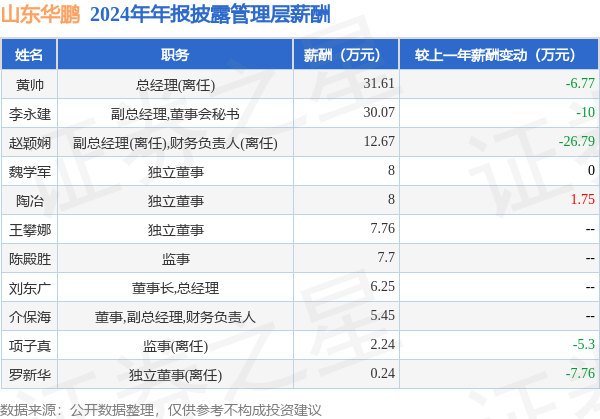Select the 较上一年薪酬变动（万元） column header
The width and height of the screenshot is (600, 419).
pos(499,55)
